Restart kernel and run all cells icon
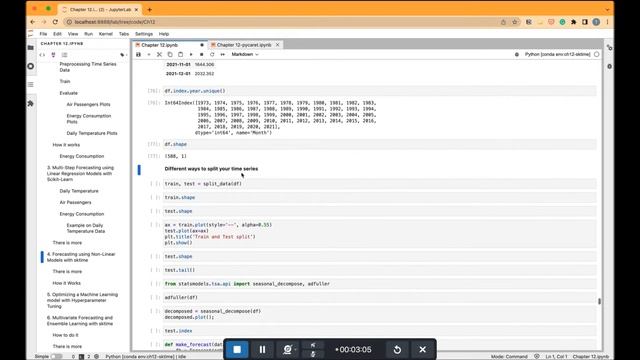 click(223, 54)
